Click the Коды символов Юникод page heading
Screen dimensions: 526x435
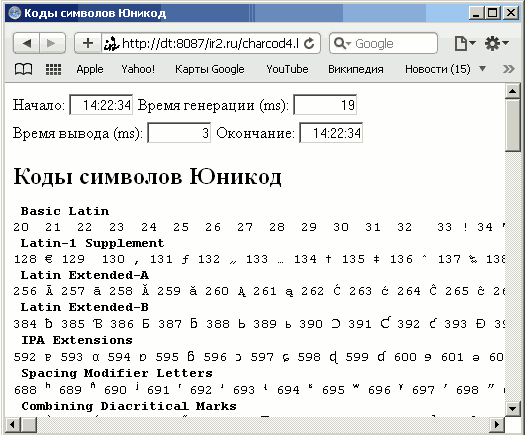(x=147, y=177)
